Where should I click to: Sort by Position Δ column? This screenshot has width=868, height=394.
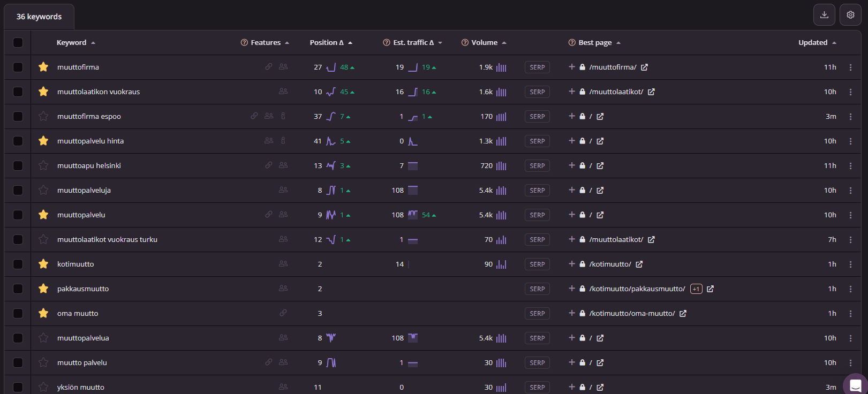tap(331, 43)
